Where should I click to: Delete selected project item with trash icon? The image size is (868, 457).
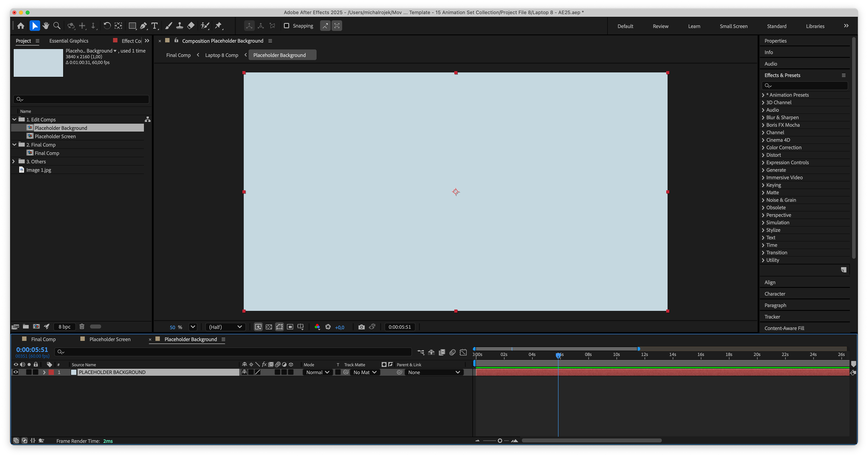[82, 326]
